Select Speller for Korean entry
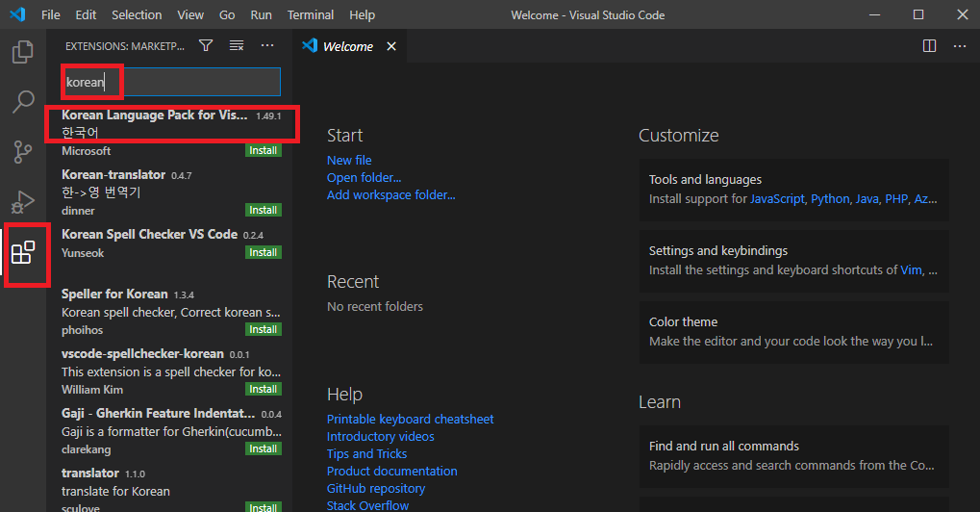The height and width of the screenshot is (512, 980). (x=169, y=311)
